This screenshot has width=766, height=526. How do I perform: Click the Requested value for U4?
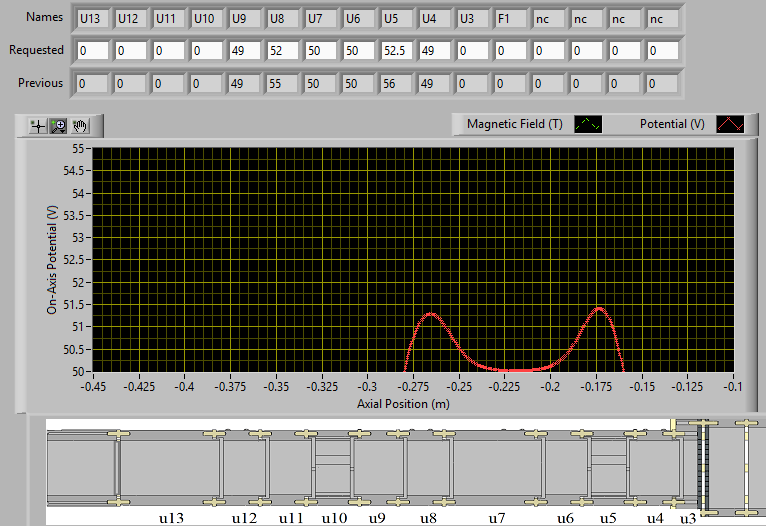436,51
